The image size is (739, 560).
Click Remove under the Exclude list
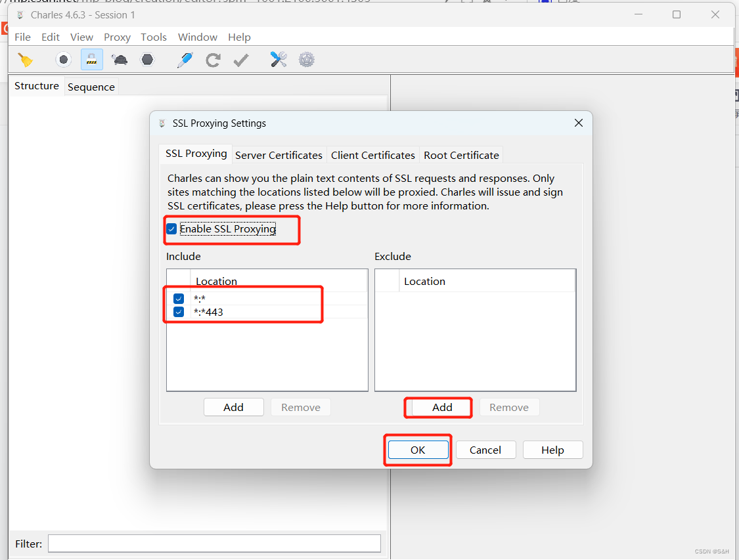tap(509, 408)
